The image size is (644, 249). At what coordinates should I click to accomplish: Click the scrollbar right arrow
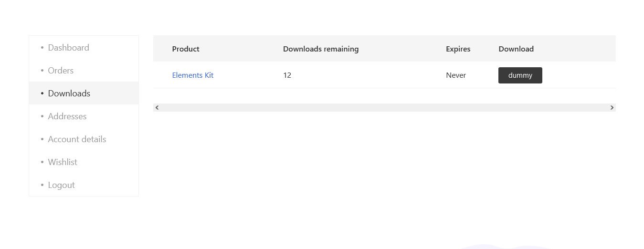(x=612, y=108)
